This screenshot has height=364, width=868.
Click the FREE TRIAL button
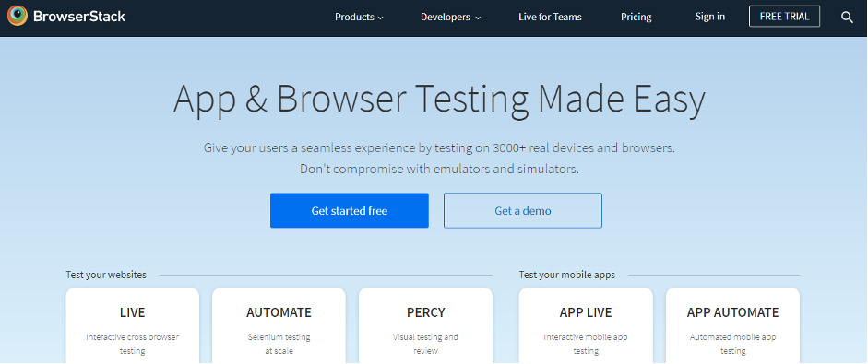pos(784,17)
